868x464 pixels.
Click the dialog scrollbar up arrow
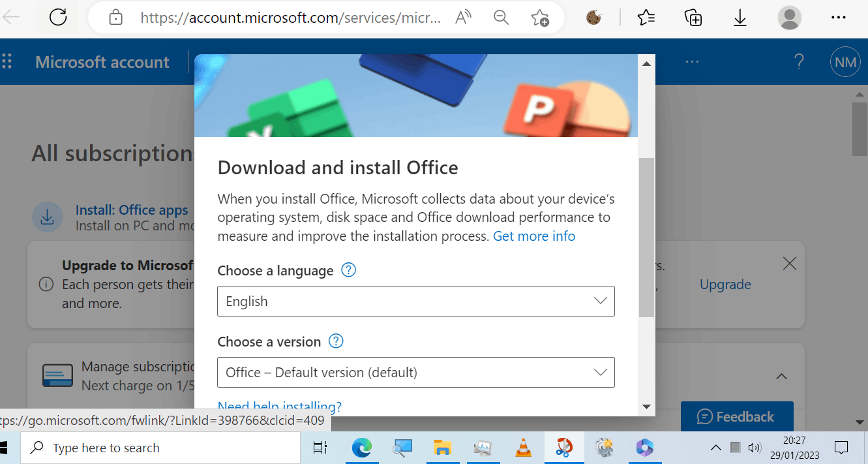[646, 63]
